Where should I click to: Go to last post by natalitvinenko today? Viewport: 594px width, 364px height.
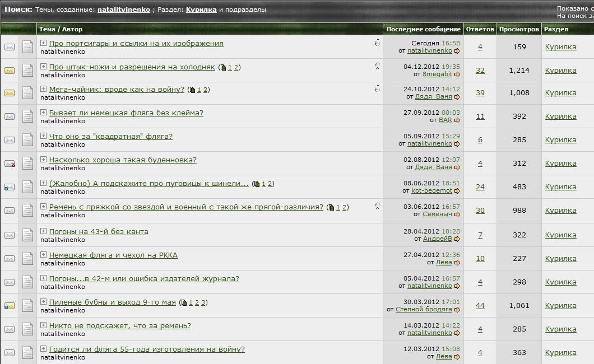(457, 51)
